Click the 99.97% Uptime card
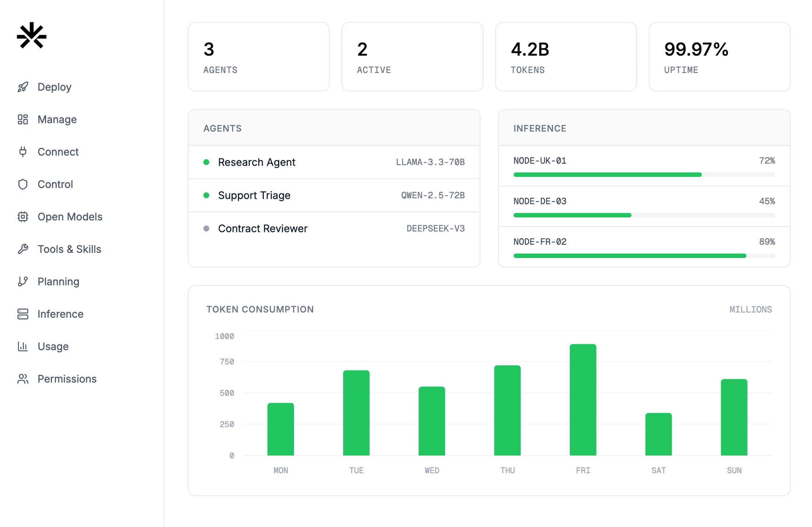The width and height of the screenshot is (812, 527). (x=719, y=57)
